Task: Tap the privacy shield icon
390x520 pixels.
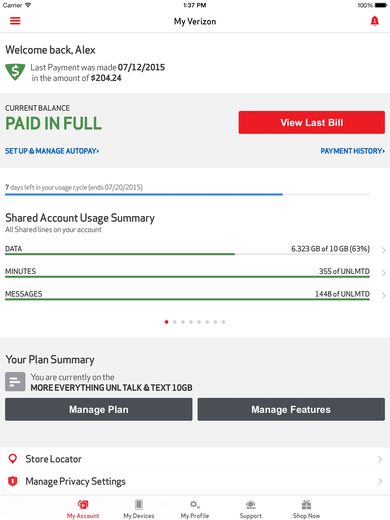Action: [13, 481]
